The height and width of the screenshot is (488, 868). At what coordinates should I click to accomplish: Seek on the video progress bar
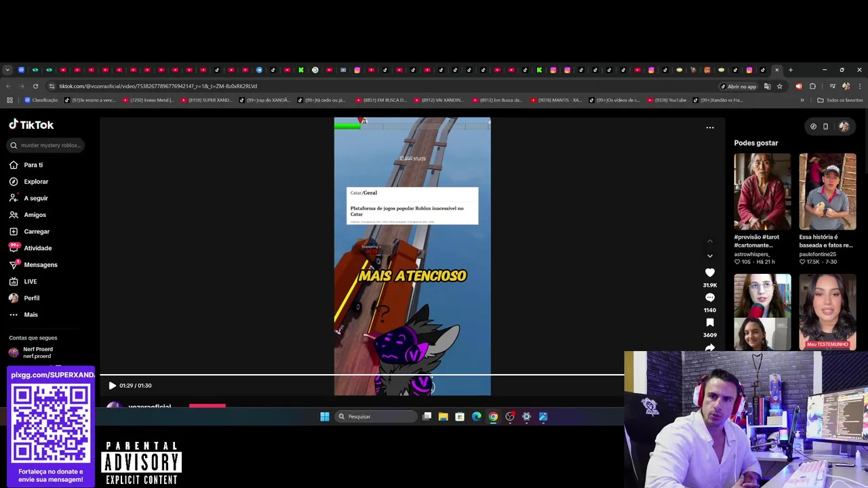pyautogui.click(x=361, y=374)
